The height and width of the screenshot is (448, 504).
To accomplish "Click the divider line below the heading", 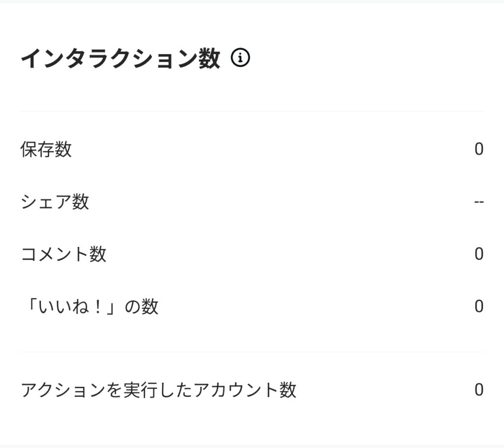I will click(252, 112).
